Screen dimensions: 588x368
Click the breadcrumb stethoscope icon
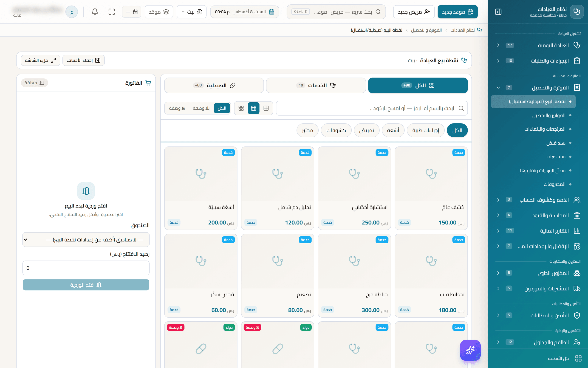point(479,30)
